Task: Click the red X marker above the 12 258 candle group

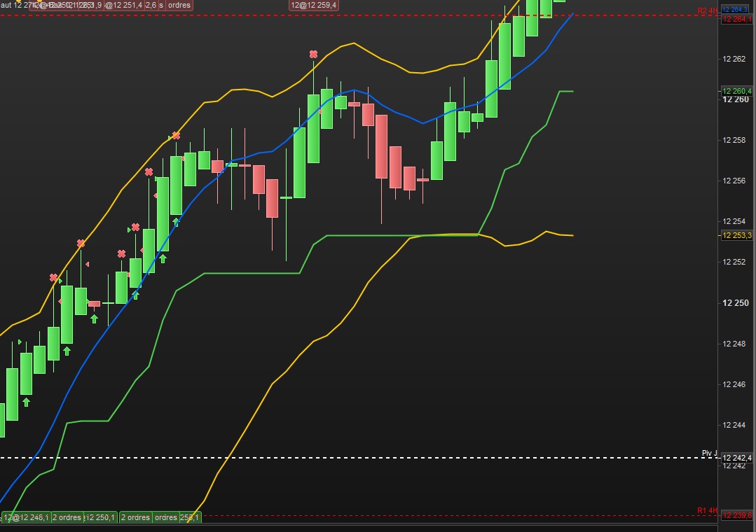Action: pos(176,136)
